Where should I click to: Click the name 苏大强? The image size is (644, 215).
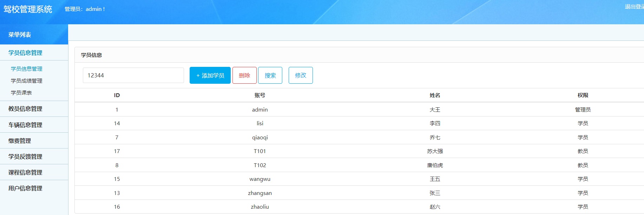pyautogui.click(x=435, y=151)
